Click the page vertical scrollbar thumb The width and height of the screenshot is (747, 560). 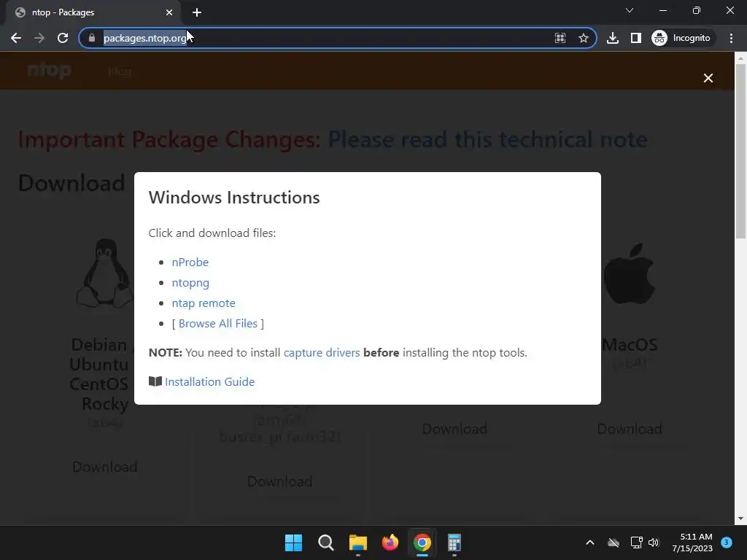740,152
